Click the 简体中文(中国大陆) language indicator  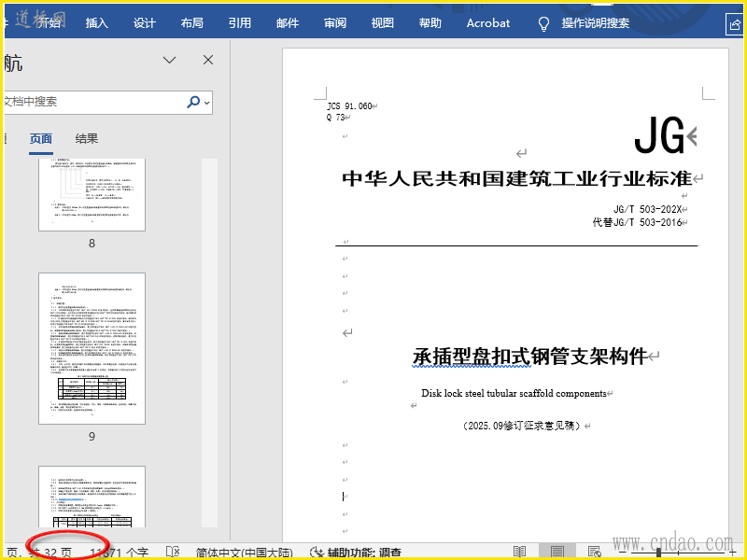point(244,553)
